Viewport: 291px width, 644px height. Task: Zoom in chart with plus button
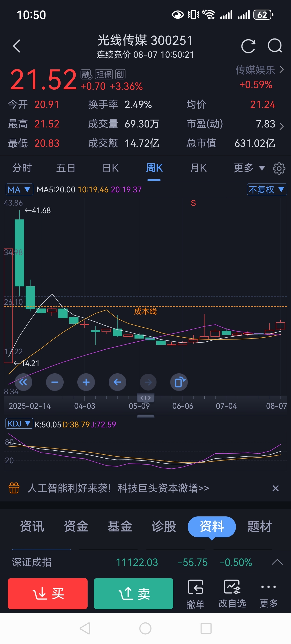click(86, 382)
